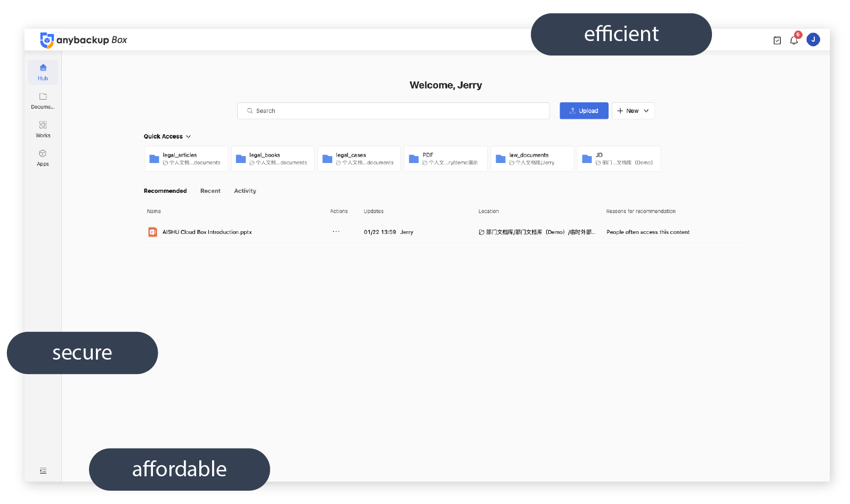Click the Name column header
The width and height of the screenshot is (850, 504).
point(154,212)
